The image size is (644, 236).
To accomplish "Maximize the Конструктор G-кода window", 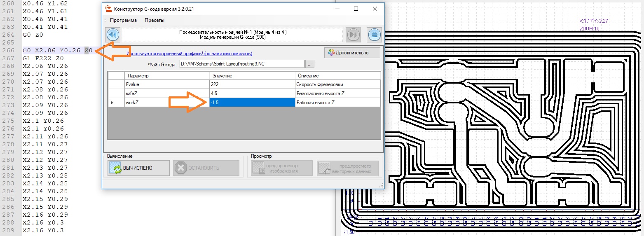I will [x=356, y=9].
